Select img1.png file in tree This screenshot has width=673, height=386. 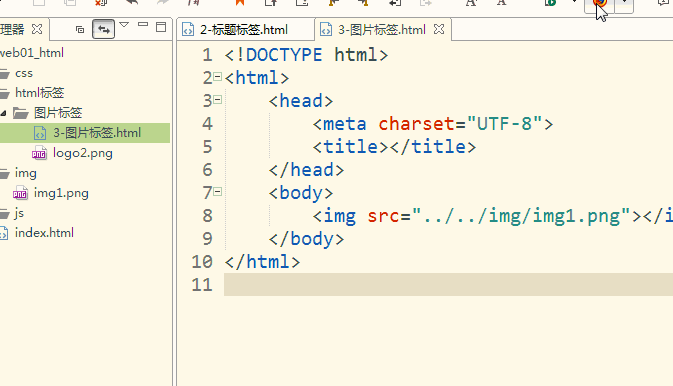click(x=61, y=193)
